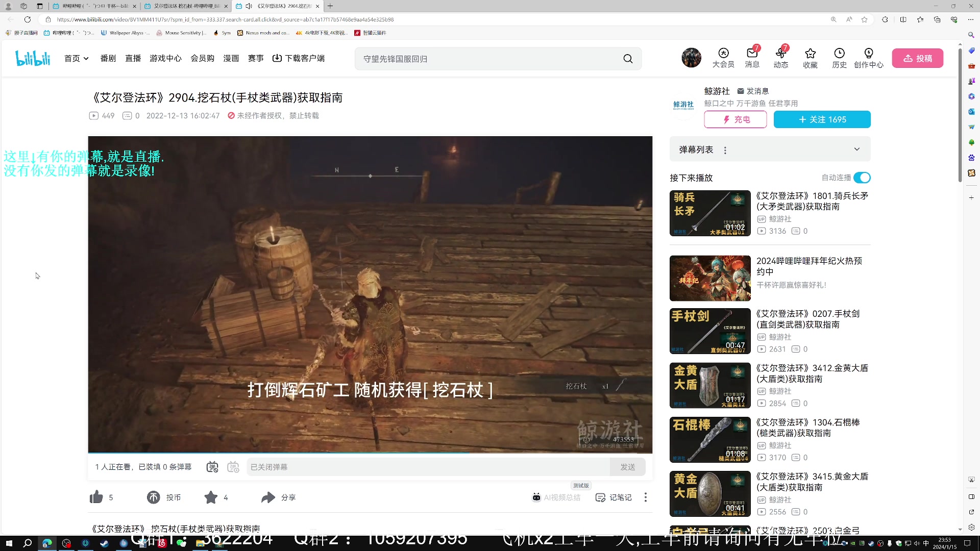
Task: Open the 金黄大盾 video thumbnail
Action: point(710,385)
